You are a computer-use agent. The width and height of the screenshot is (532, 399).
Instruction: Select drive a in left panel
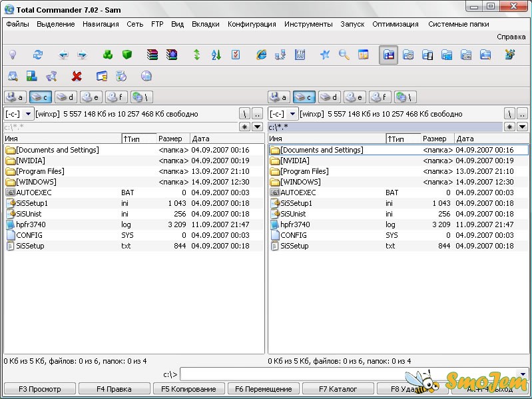tap(15, 97)
